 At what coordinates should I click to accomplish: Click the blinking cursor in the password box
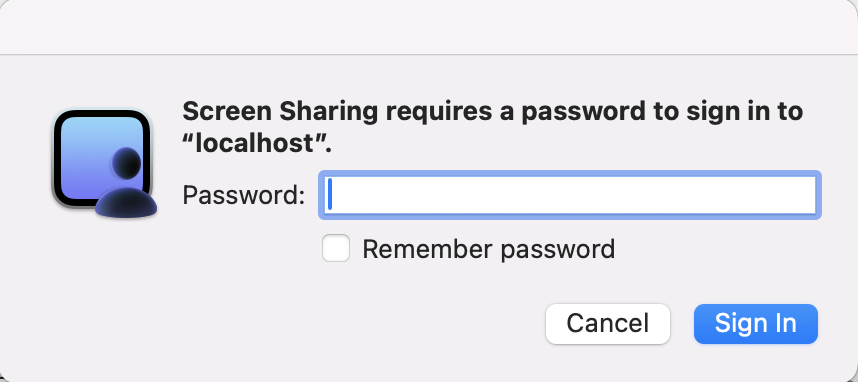(x=330, y=195)
